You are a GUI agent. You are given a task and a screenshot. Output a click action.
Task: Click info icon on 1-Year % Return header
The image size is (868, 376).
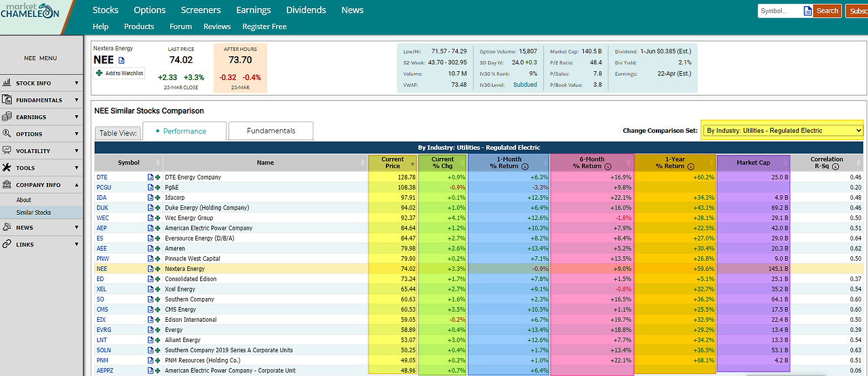[x=690, y=166]
